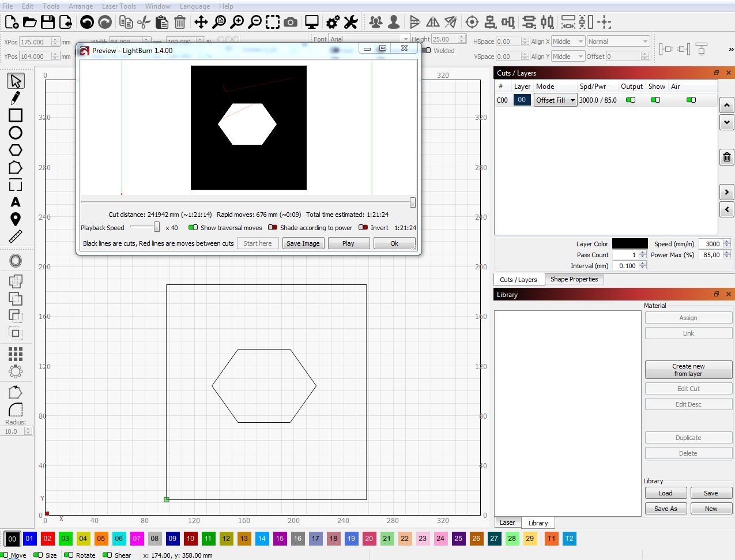The image size is (735, 560).
Task: Toggle Output for layer C00
Action: click(631, 100)
